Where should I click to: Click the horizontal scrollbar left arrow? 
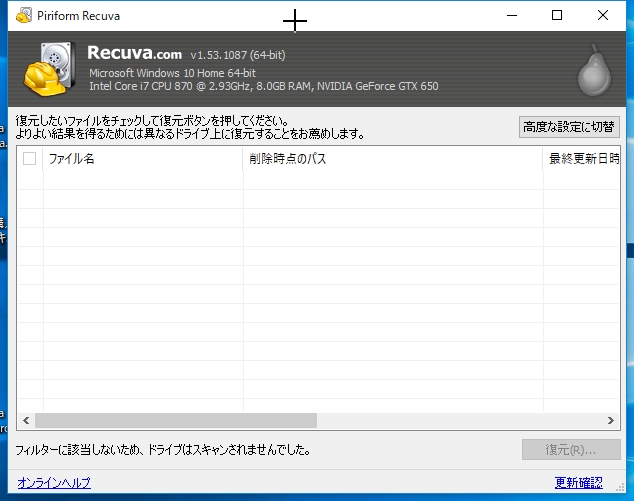click(x=26, y=421)
